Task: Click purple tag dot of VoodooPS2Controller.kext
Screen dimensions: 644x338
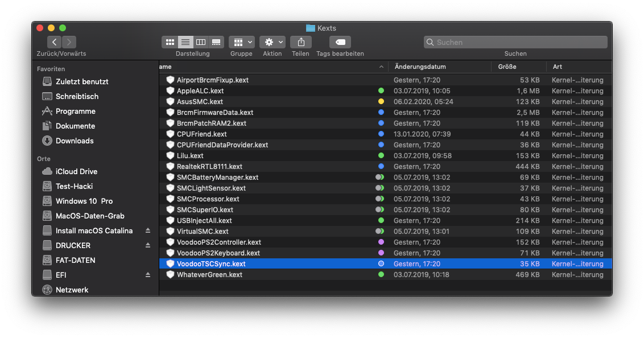Action: tap(381, 242)
